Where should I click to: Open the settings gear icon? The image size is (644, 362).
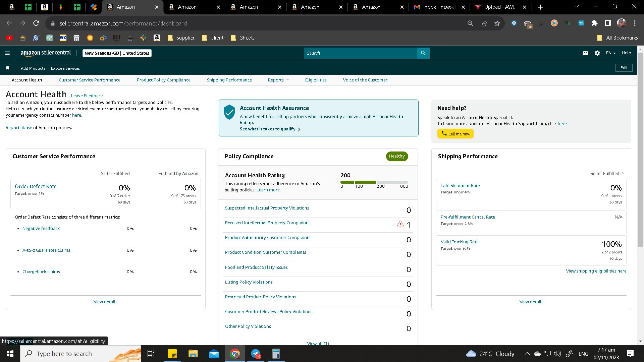(597, 53)
